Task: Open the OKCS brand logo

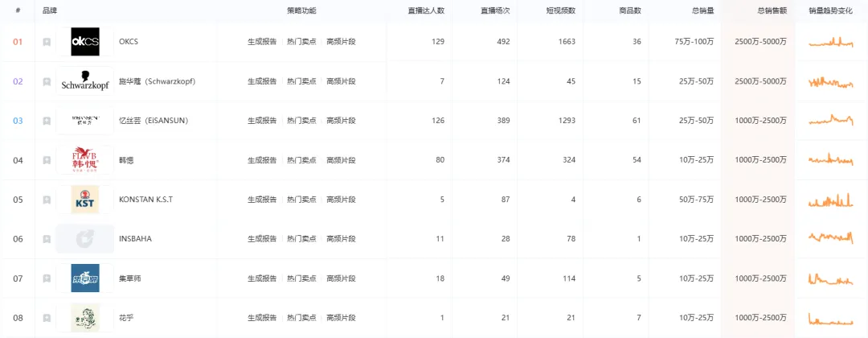Action: pyautogui.click(x=85, y=42)
